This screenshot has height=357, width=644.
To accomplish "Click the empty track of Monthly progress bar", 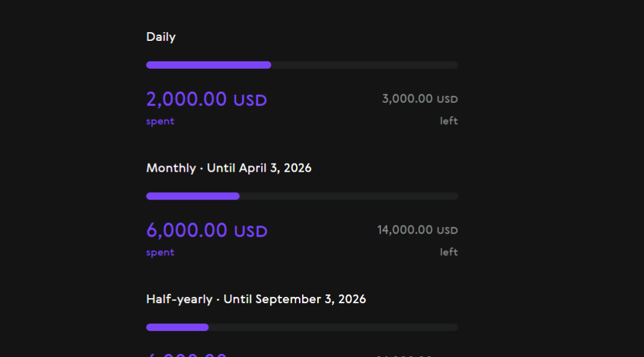I will [x=349, y=196].
